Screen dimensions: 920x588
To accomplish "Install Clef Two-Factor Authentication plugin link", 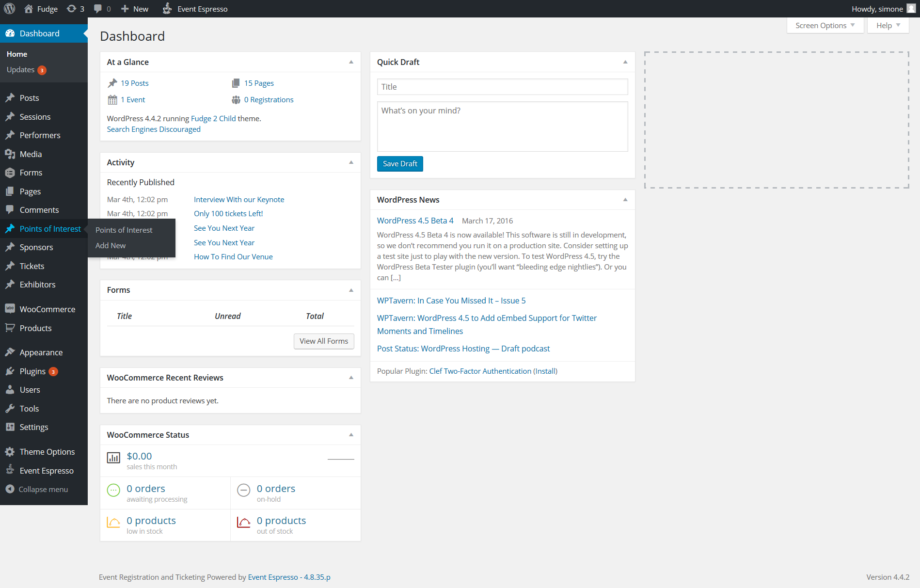I will (x=545, y=371).
